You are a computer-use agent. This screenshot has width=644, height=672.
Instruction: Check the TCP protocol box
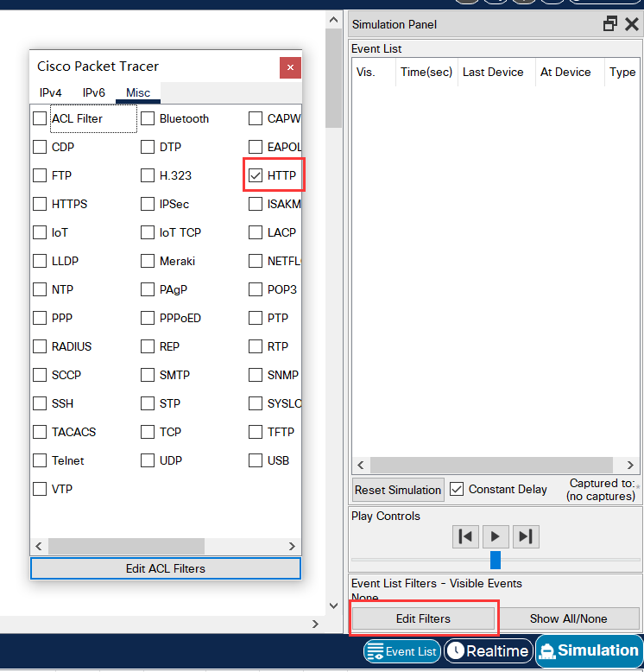coord(148,432)
